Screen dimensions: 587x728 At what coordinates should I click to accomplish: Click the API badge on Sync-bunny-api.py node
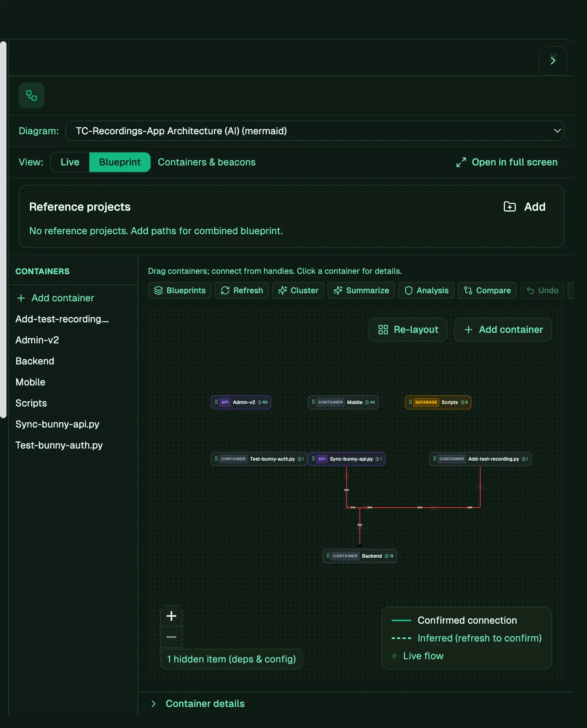point(322,459)
